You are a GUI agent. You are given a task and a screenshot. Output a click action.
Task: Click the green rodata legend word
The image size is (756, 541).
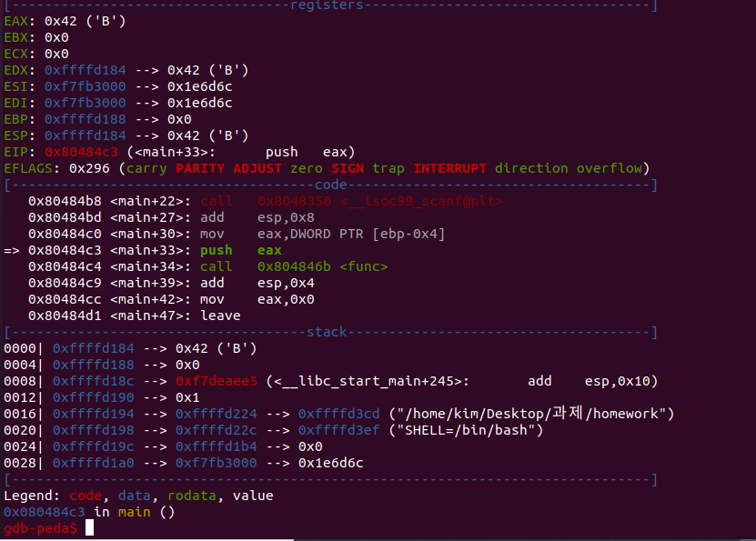[x=192, y=496]
